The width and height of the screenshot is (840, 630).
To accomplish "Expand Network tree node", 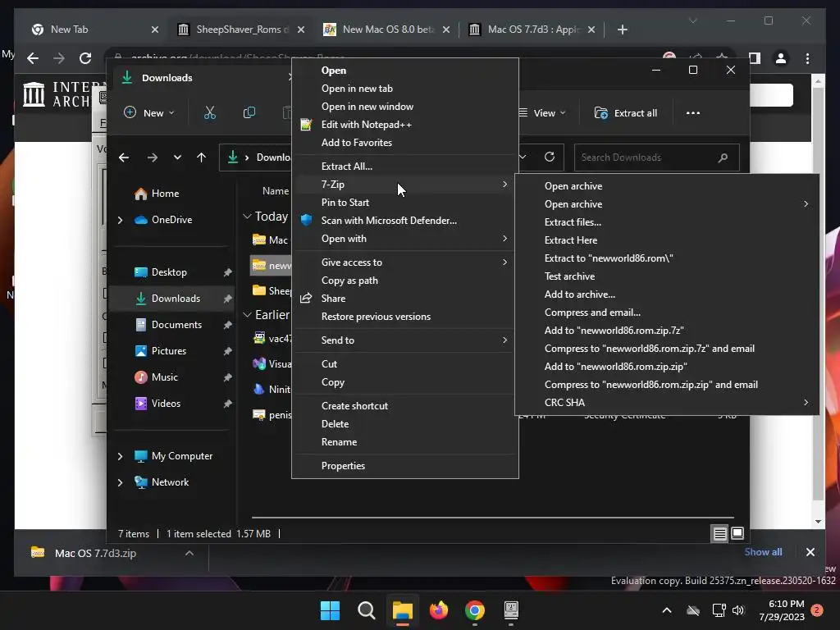I will point(120,482).
